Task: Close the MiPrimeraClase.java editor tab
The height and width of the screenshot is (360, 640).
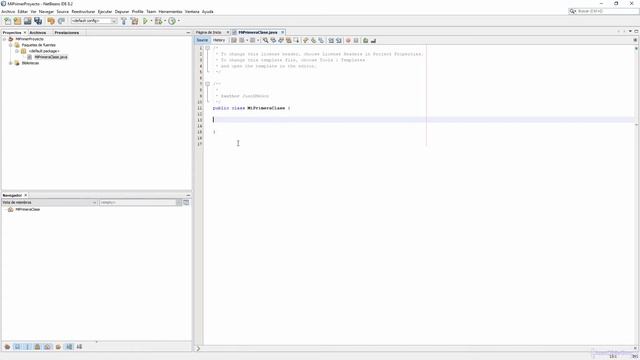Action: pyautogui.click(x=282, y=32)
